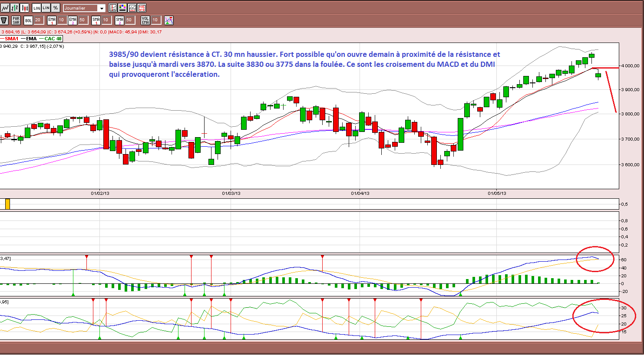The width and height of the screenshot is (644, 355).
Task: Switch to line chart display
Action: pyautogui.click(x=5, y=8)
